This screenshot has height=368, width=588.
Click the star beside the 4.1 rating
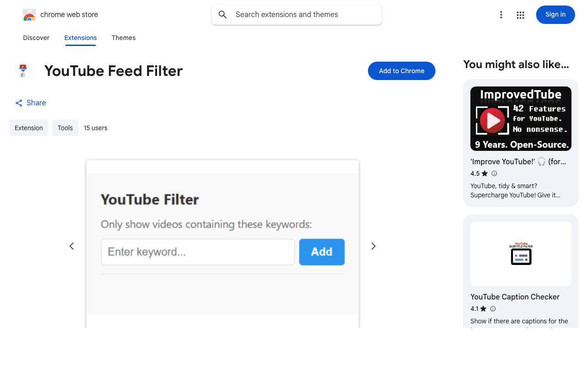483,309
